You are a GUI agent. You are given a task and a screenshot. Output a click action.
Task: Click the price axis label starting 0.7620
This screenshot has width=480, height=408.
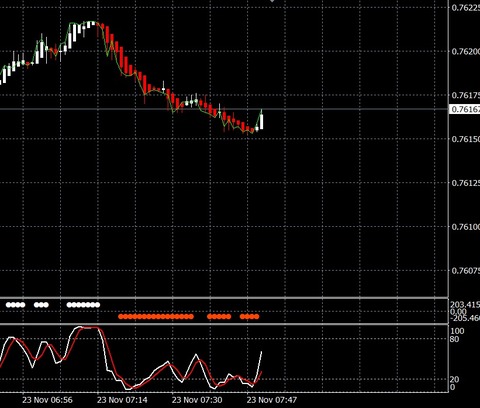[x=466, y=51]
